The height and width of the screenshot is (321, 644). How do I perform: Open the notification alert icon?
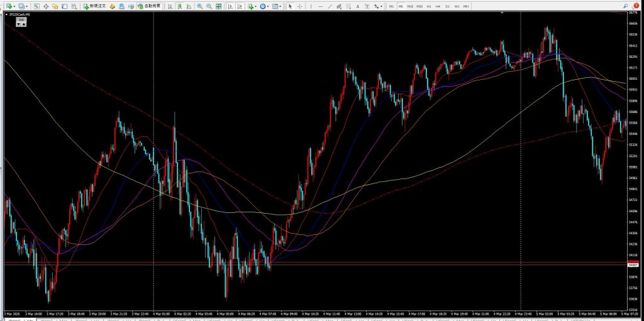tap(636, 6)
